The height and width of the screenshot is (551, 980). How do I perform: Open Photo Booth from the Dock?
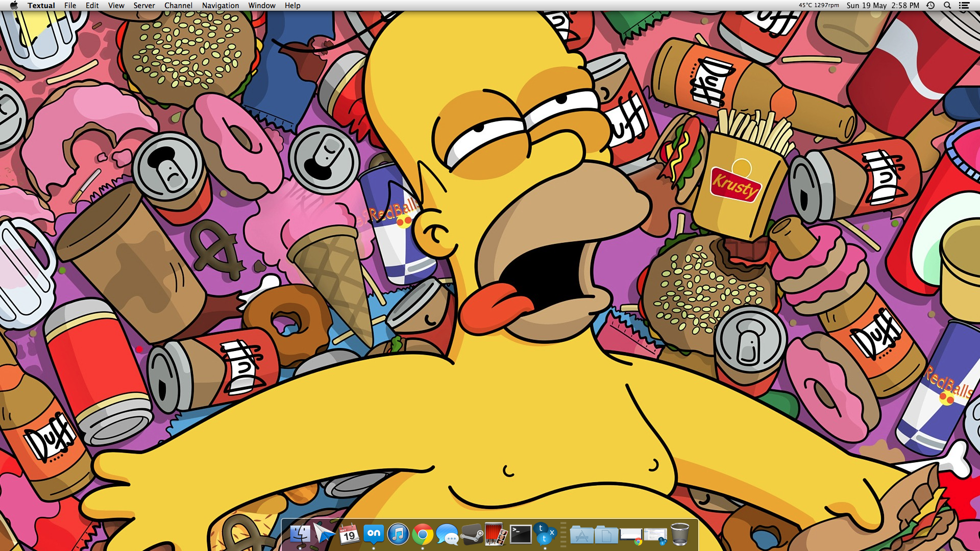[x=496, y=534]
